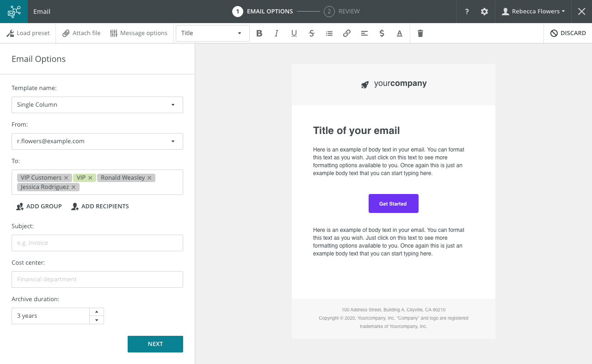592x364 pixels.
Task: Open text alignment options
Action: 364,33
